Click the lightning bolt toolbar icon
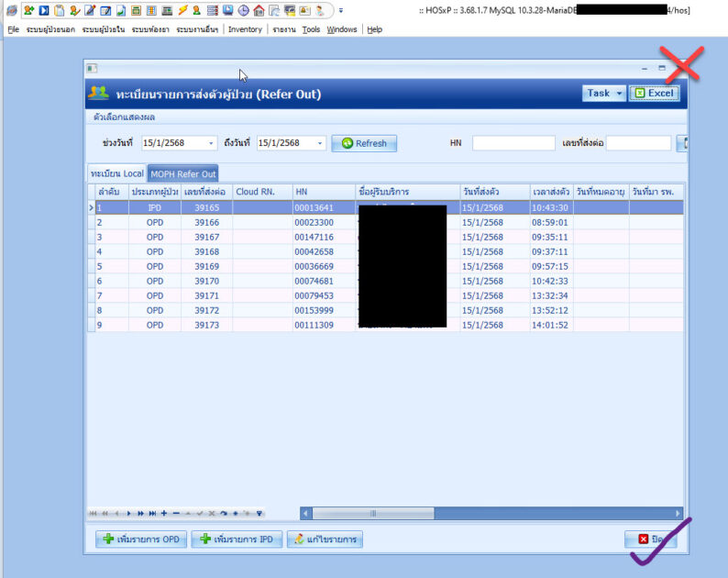728x578 pixels. tap(183, 11)
